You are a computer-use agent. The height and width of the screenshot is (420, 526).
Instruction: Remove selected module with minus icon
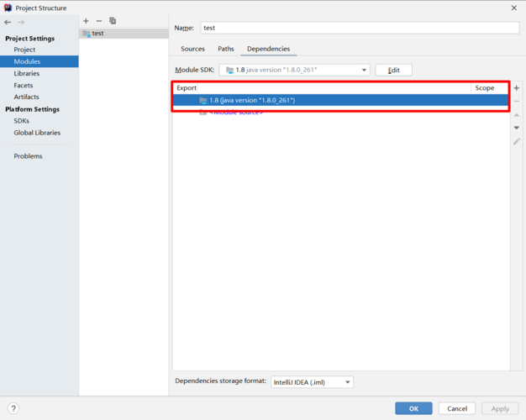[99, 21]
